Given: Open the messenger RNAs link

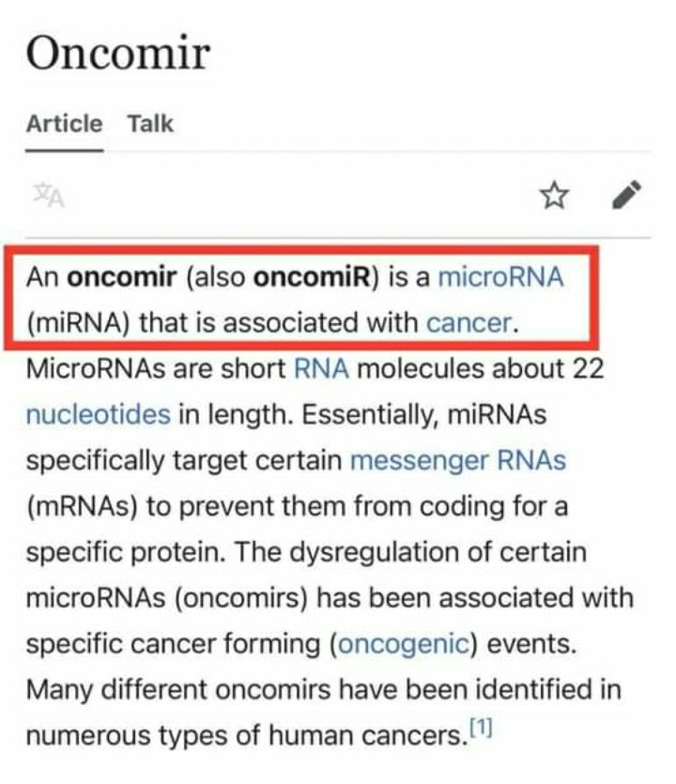Looking at the screenshot, I should pos(457,460).
